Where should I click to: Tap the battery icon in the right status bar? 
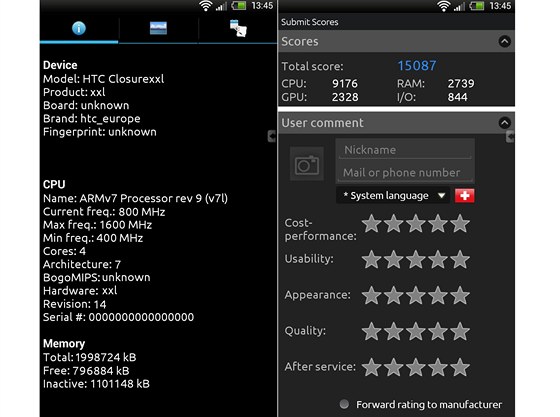click(x=476, y=6)
